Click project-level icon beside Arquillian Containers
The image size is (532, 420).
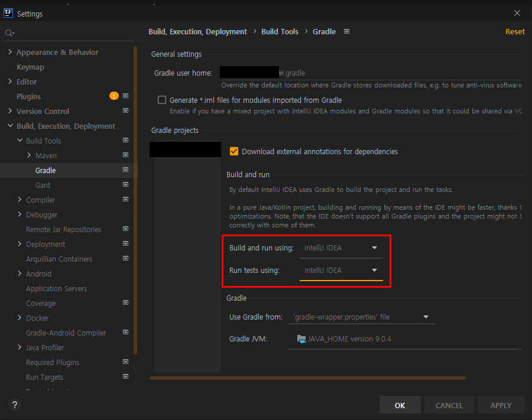[125, 258]
